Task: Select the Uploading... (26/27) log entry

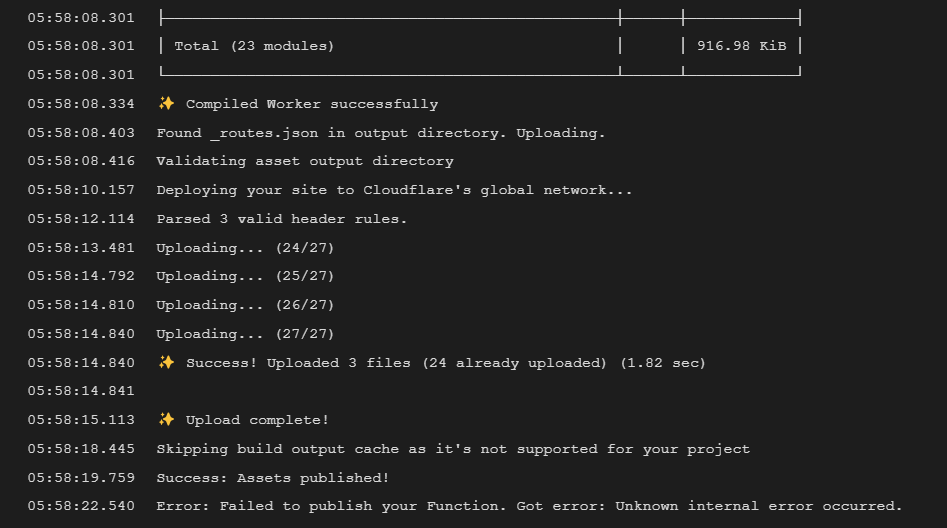Action: [x=245, y=305]
